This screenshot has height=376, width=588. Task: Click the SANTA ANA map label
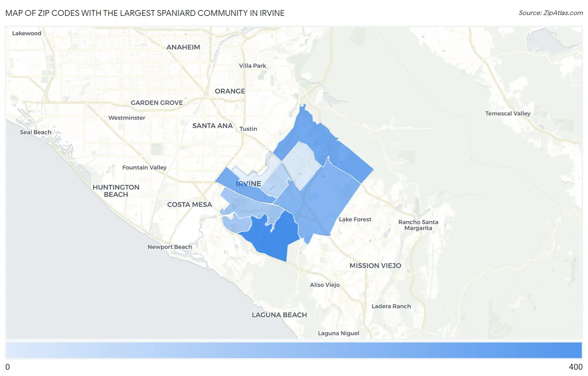pyautogui.click(x=212, y=125)
